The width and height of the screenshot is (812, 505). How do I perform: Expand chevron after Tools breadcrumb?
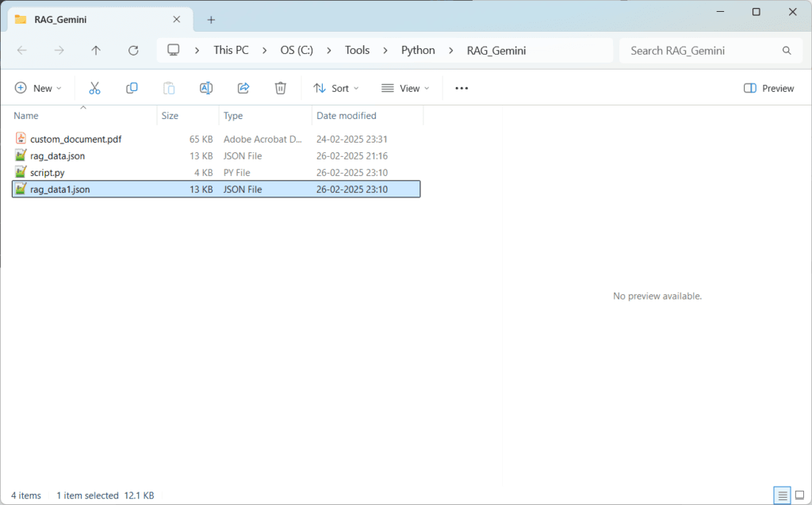click(x=385, y=50)
